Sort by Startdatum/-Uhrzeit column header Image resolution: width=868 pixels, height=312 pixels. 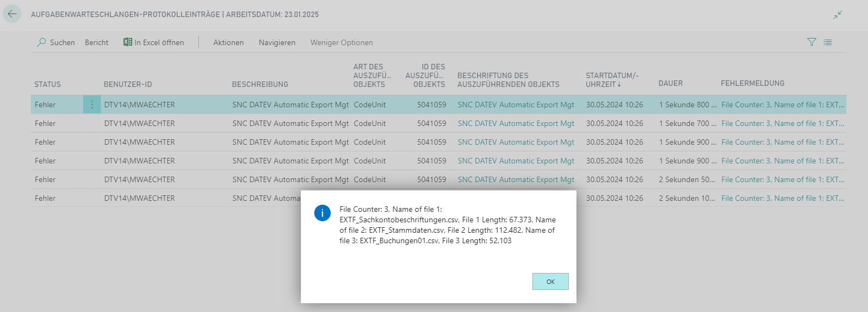[x=612, y=80]
